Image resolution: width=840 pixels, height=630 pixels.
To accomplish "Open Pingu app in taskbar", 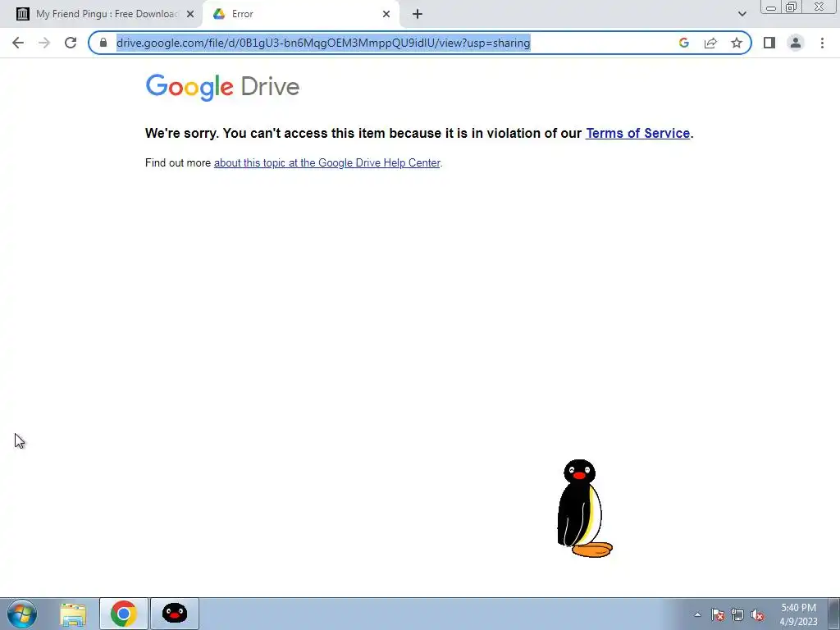I will [x=175, y=614].
